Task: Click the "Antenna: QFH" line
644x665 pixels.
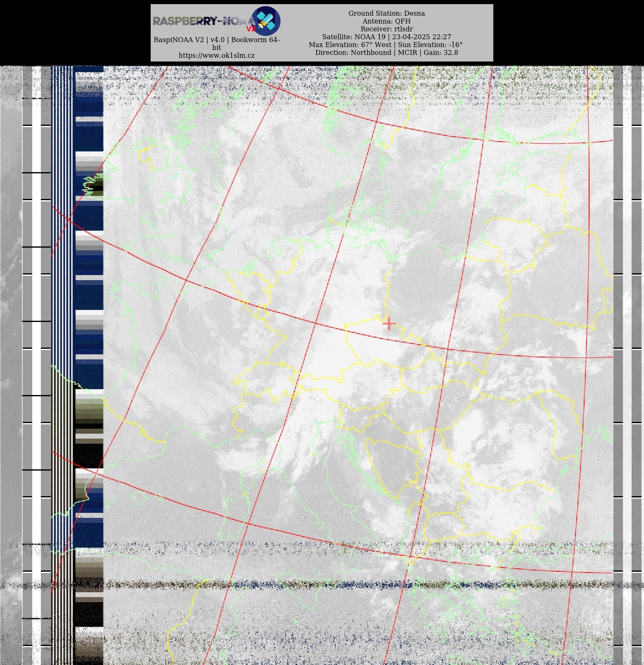Action: pyautogui.click(x=386, y=21)
